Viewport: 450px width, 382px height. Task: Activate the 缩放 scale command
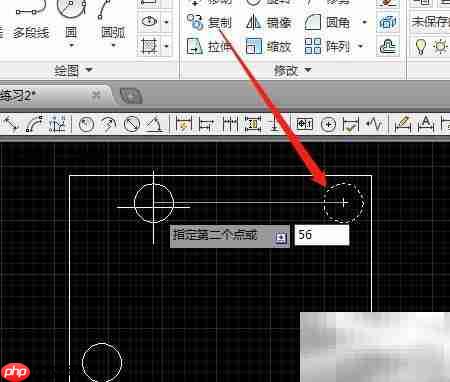tap(269, 46)
